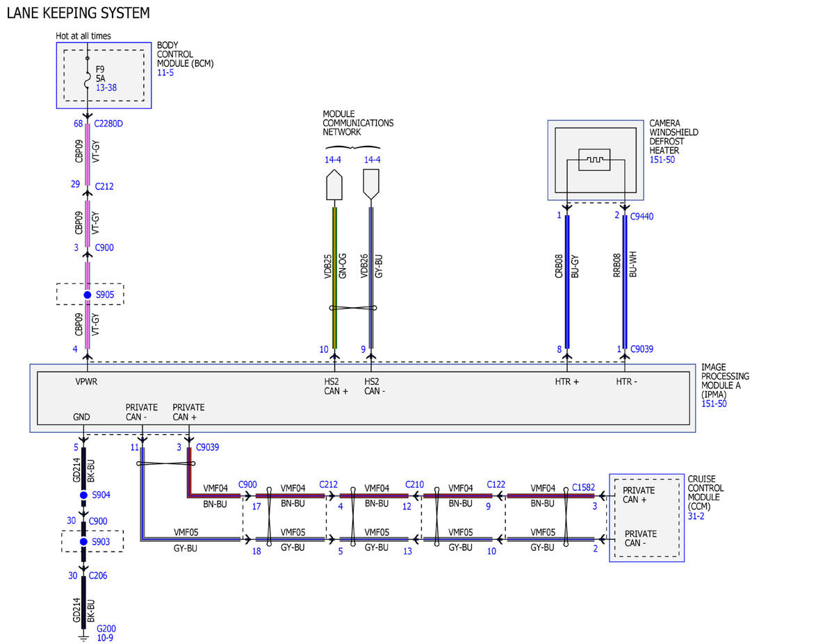This screenshot has height=644, width=834.
Task: Select connector label C2280D
Action: coord(108,124)
